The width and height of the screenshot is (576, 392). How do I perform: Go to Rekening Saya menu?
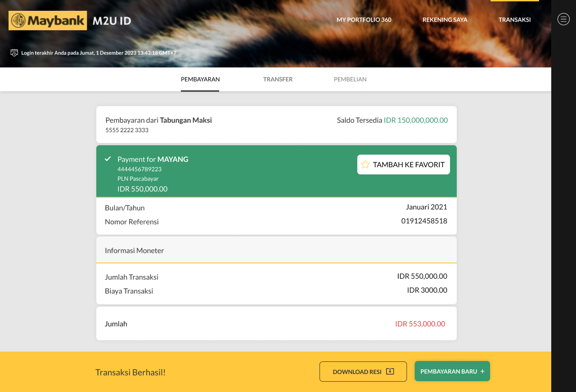click(445, 20)
